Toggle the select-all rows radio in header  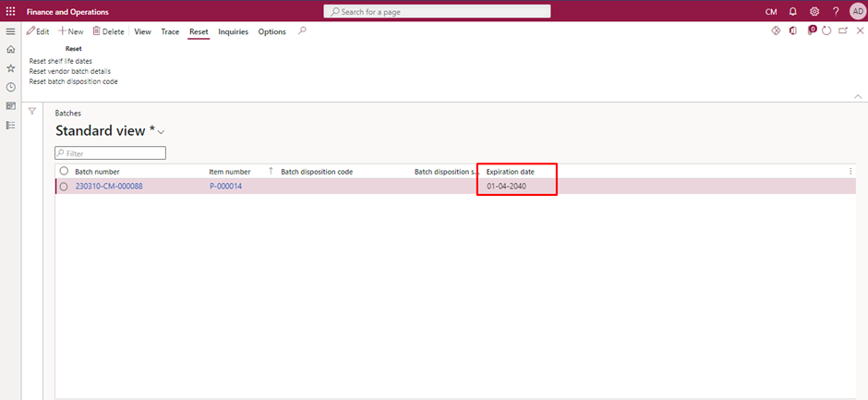tap(64, 171)
